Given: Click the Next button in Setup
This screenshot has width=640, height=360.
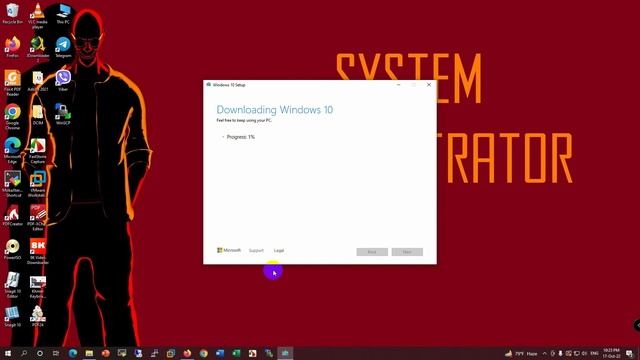Looking at the screenshot, I should click(x=407, y=252).
